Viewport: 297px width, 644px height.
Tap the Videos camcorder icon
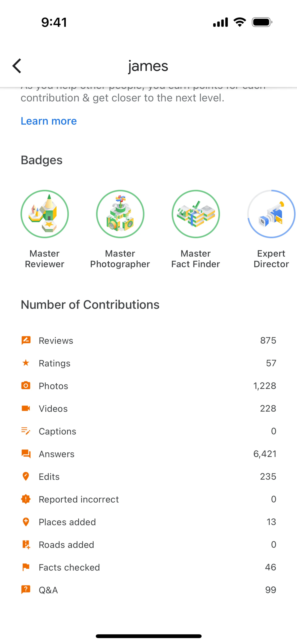[x=26, y=408]
